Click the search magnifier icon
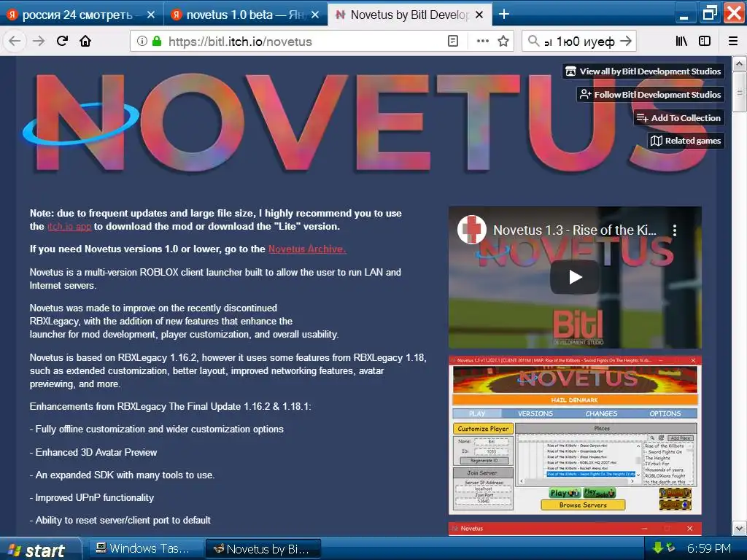This screenshot has width=747, height=560. pyautogui.click(x=533, y=41)
